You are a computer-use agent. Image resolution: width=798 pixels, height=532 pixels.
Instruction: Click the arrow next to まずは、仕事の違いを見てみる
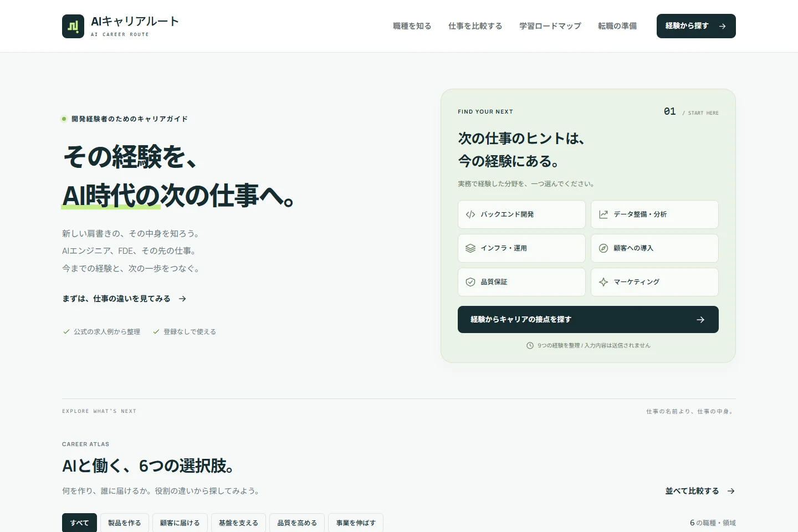click(x=182, y=299)
